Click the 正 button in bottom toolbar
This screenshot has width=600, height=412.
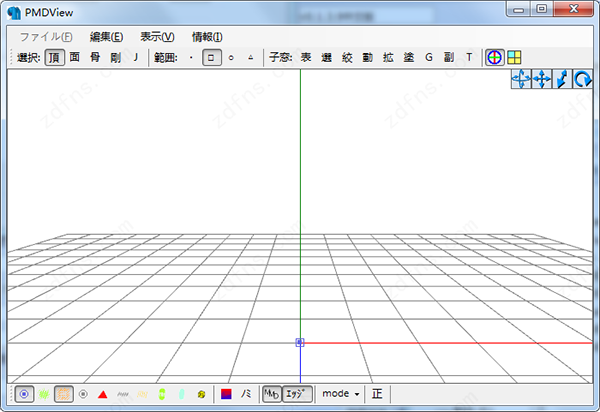coord(377,394)
